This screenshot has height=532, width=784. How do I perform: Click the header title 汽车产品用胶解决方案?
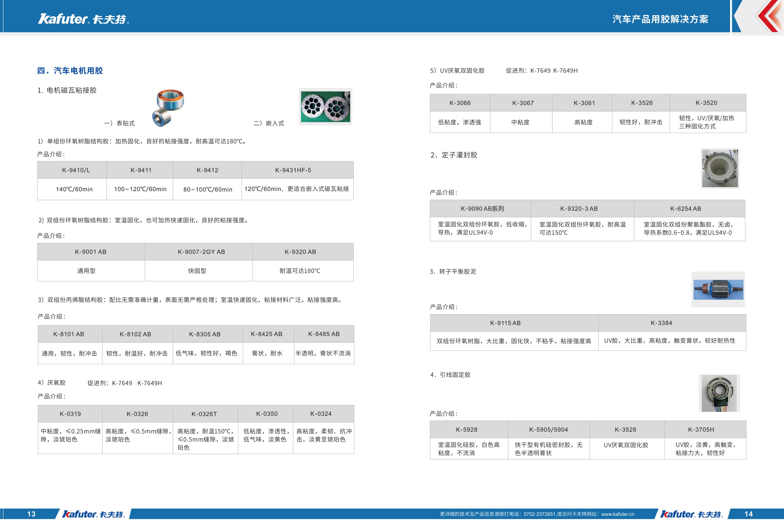pos(660,19)
